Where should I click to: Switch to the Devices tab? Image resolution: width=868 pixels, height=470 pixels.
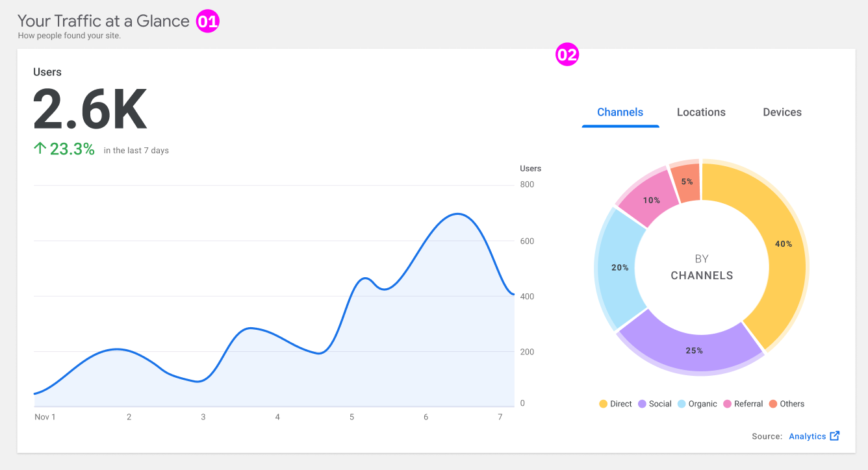pos(782,112)
